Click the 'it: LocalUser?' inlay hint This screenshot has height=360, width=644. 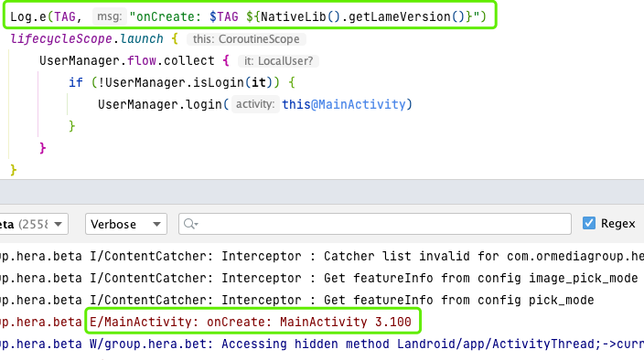tap(278, 61)
